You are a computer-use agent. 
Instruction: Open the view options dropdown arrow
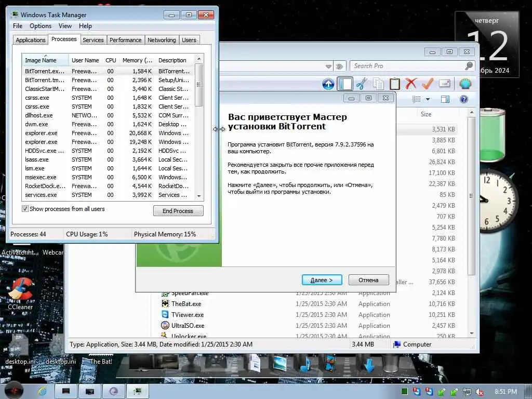[x=428, y=99]
